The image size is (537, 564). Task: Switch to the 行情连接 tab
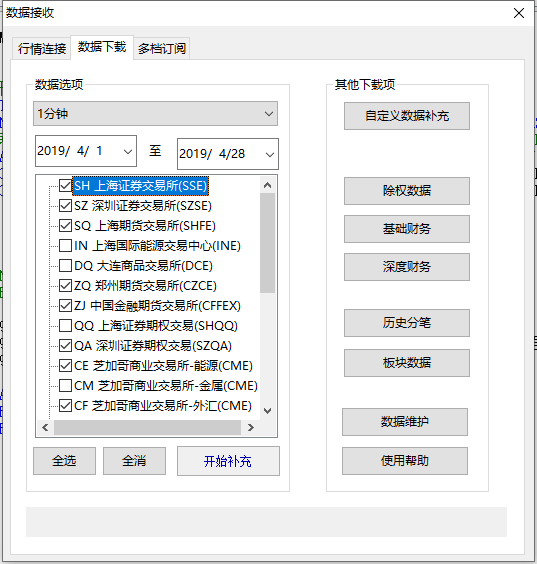click(42, 48)
